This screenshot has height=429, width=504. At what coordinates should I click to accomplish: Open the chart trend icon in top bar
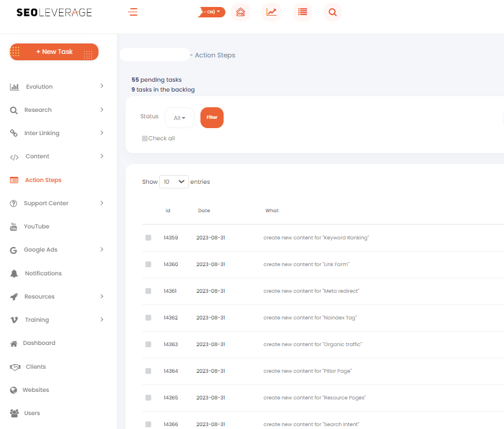point(271,12)
